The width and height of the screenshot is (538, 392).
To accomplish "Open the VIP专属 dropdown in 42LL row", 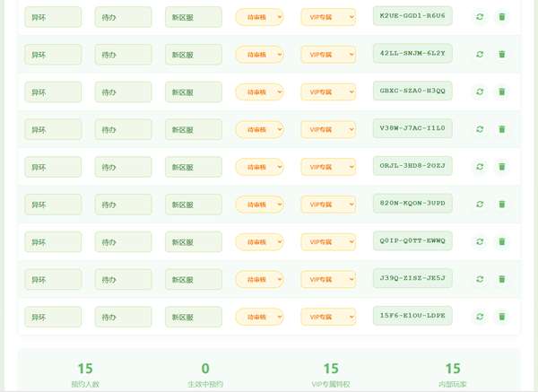I will [328, 54].
